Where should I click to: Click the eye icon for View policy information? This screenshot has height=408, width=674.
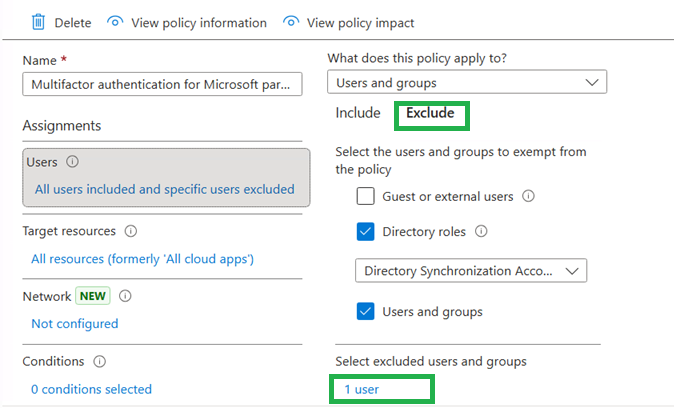(x=115, y=21)
